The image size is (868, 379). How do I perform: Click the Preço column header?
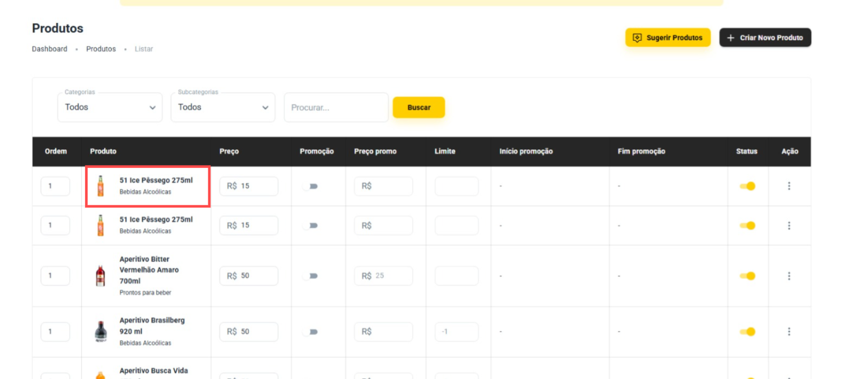[229, 151]
